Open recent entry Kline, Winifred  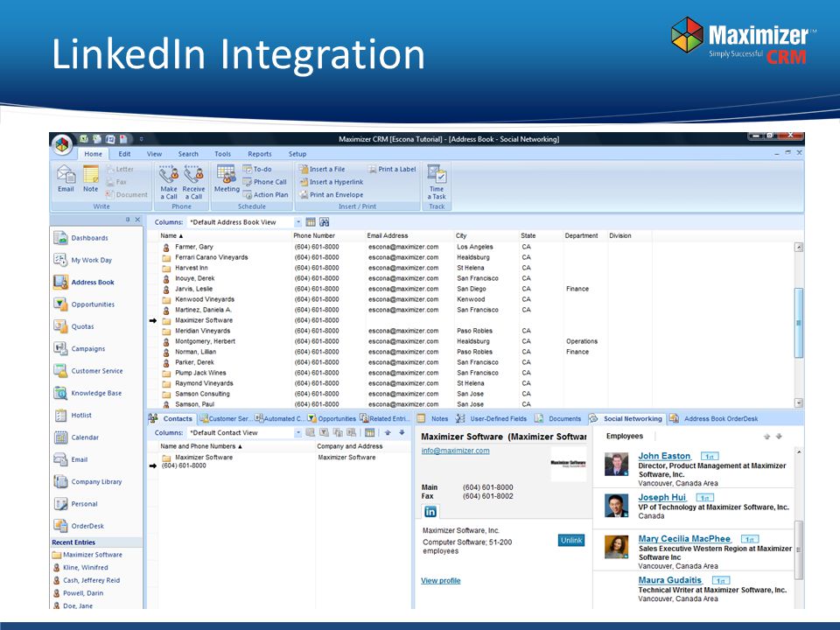coord(80,567)
